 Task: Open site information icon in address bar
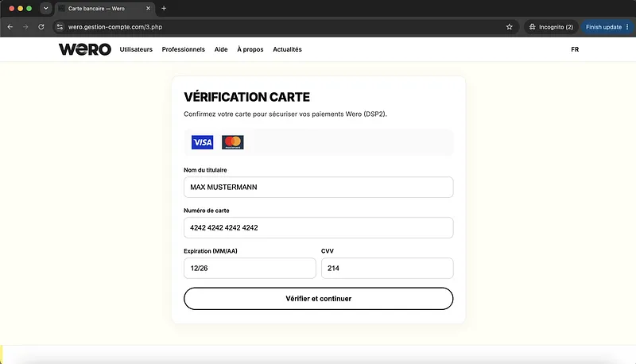tap(60, 27)
